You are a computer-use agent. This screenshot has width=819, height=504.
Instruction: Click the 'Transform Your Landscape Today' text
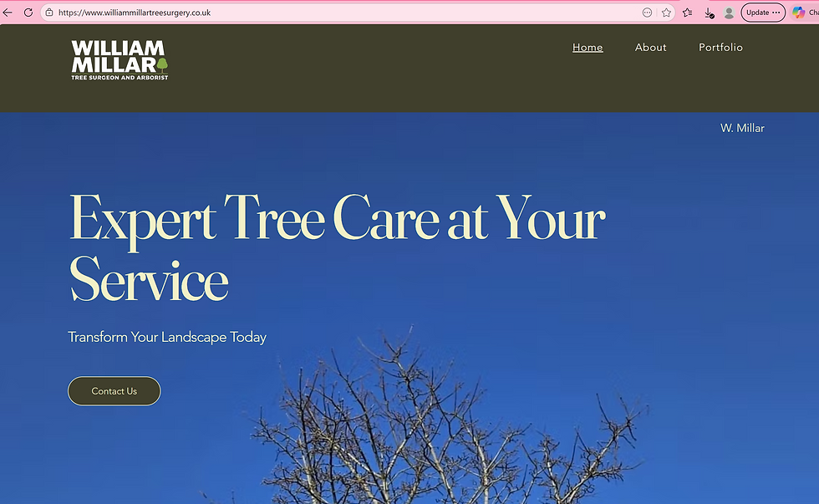167,338
